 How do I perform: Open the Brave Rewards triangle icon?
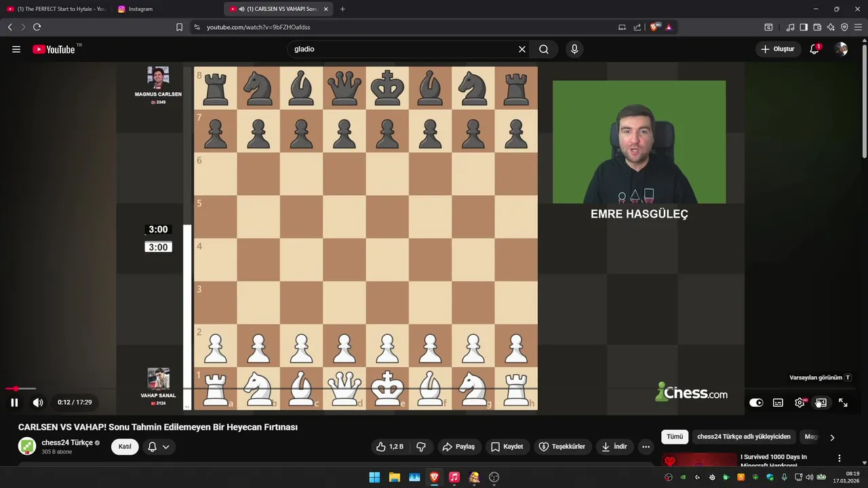click(669, 27)
